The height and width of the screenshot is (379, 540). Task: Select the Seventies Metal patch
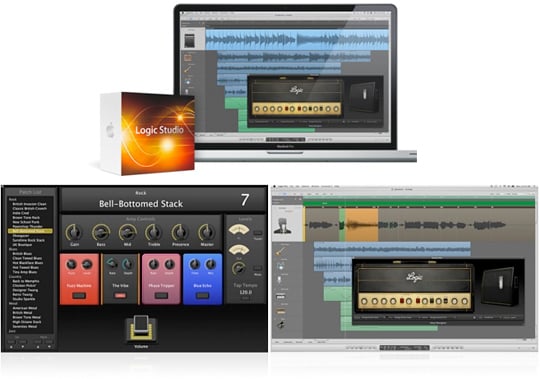coord(24,326)
